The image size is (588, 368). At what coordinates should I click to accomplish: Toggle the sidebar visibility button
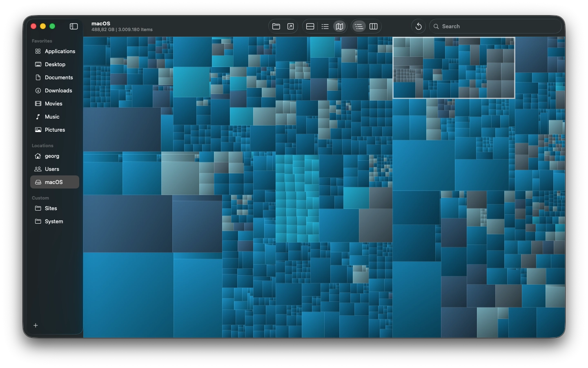pyautogui.click(x=73, y=26)
